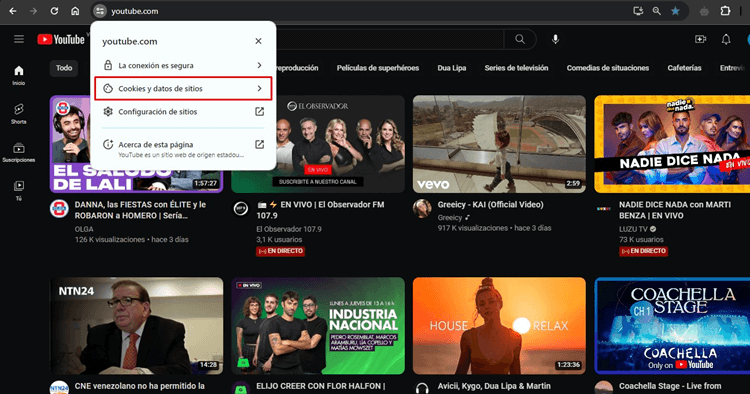
Task: Visit the OLGA channel name link
Action: click(x=84, y=229)
